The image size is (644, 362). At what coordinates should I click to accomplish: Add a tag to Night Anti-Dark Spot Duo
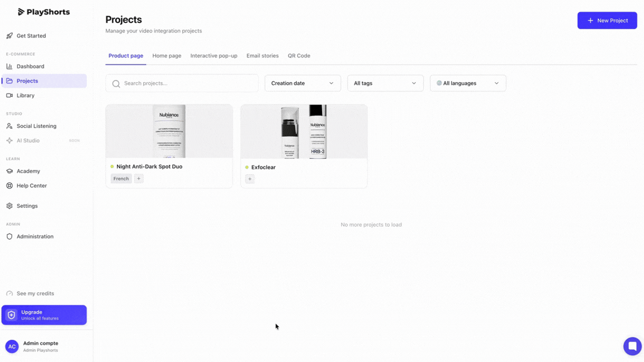pyautogui.click(x=139, y=179)
